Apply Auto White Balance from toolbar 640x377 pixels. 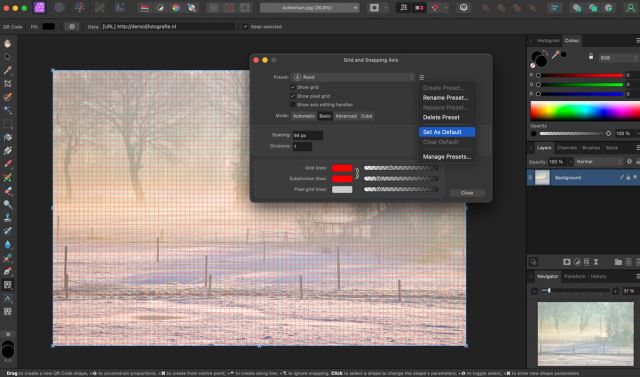coord(191,8)
